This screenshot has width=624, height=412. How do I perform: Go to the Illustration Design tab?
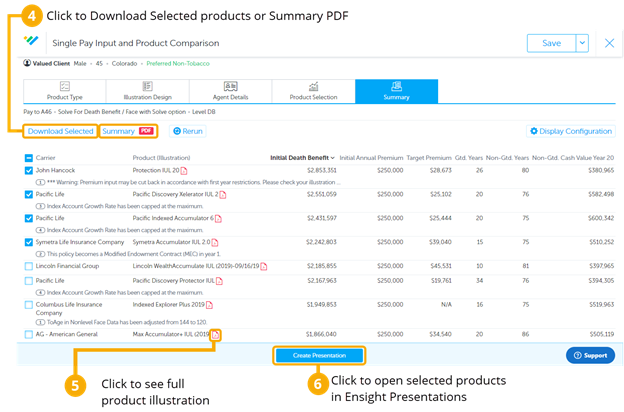148,91
